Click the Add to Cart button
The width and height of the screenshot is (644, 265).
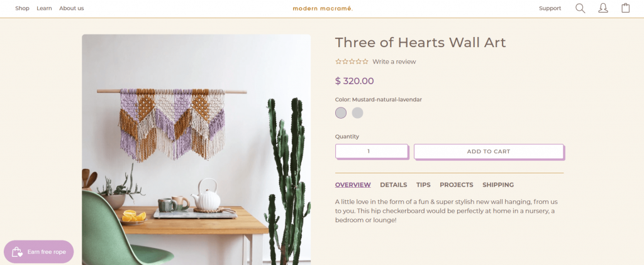tap(489, 151)
